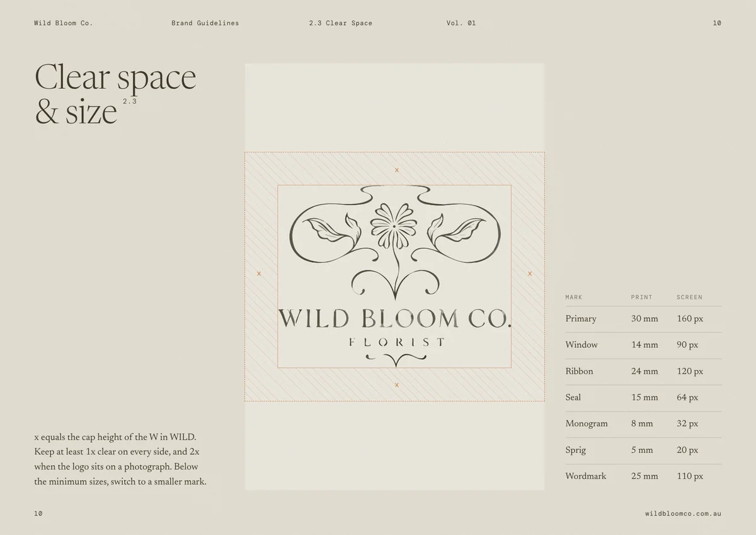Open the wildbloomco.com.au footer link
756x535 pixels.
point(683,514)
